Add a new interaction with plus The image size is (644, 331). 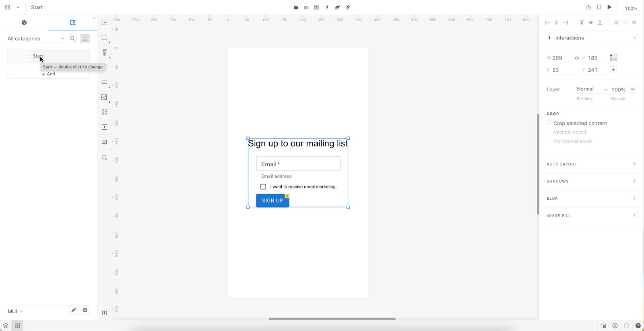[x=635, y=38]
